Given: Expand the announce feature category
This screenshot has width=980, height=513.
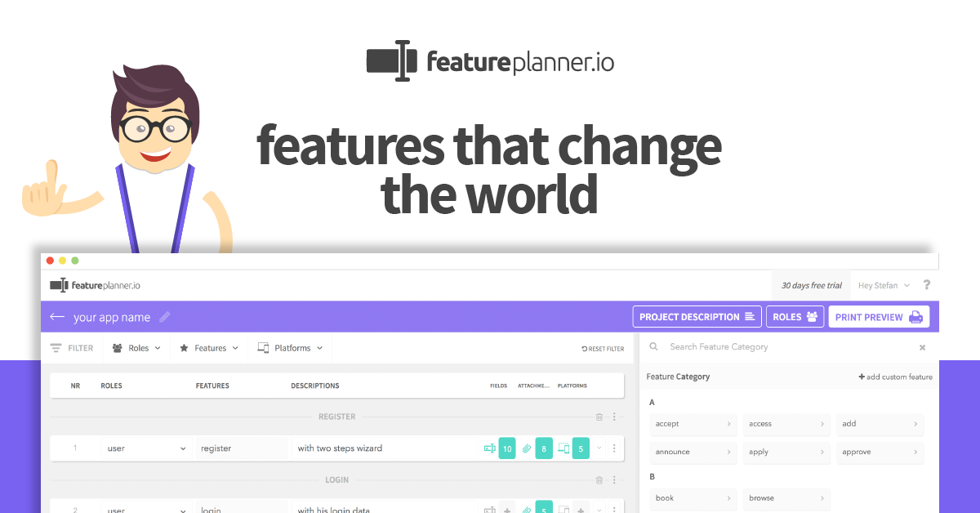Looking at the screenshot, I should pyautogui.click(x=693, y=452).
